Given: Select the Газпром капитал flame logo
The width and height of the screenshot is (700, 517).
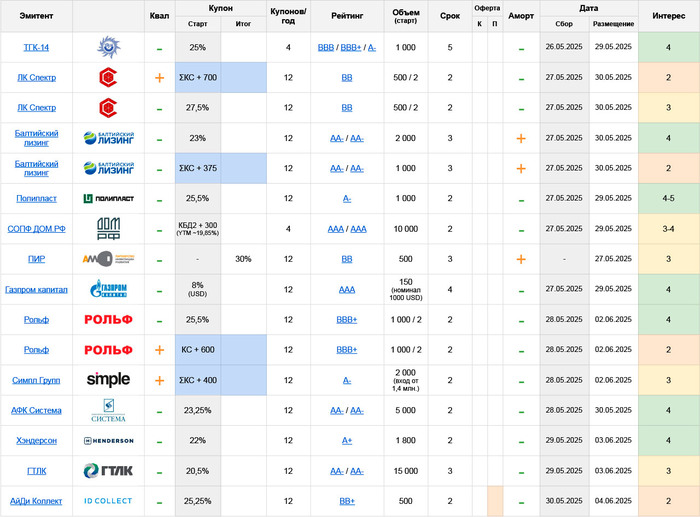Looking at the screenshot, I should pos(108,289).
